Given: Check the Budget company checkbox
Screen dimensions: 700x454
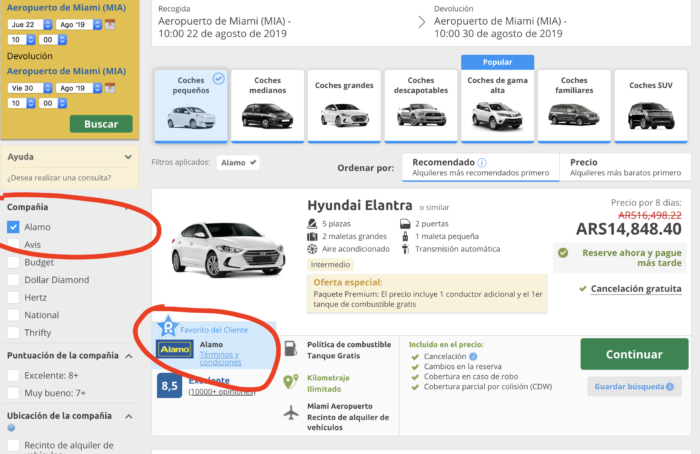Looking at the screenshot, I should coord(13,262).
